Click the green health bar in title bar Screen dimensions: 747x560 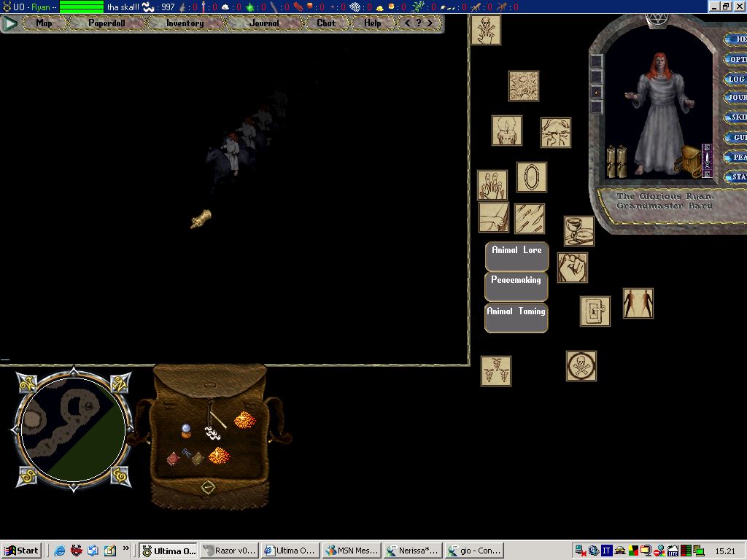pyautogui.click(x=82, y=7)
